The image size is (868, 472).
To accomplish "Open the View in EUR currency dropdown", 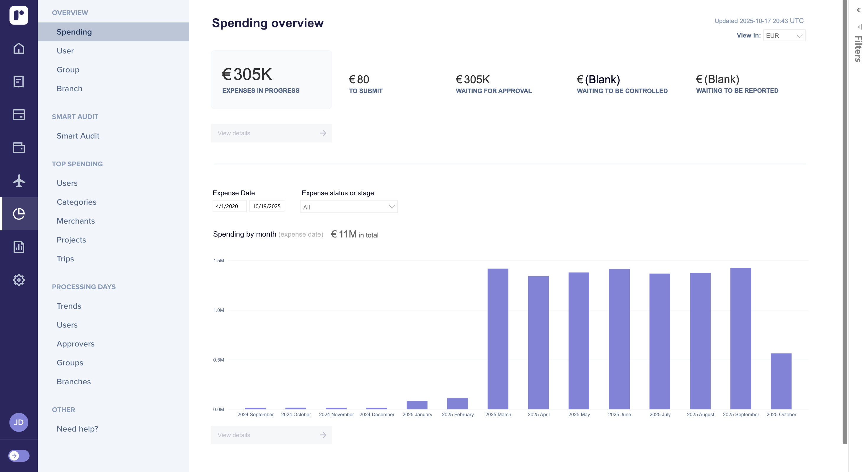I will [x=784, y=35].
